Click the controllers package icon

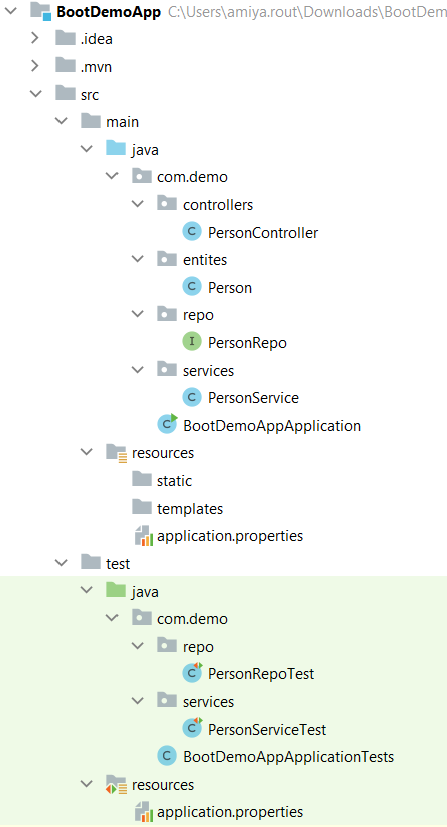click(167, 204)
